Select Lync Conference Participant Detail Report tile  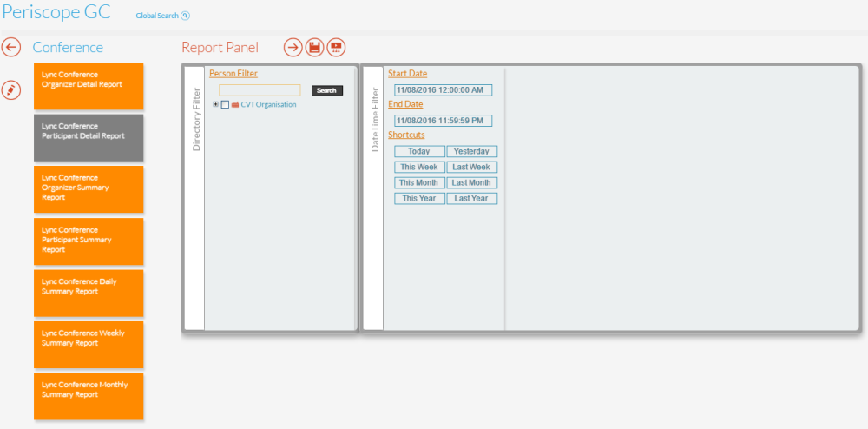(89, 138)
